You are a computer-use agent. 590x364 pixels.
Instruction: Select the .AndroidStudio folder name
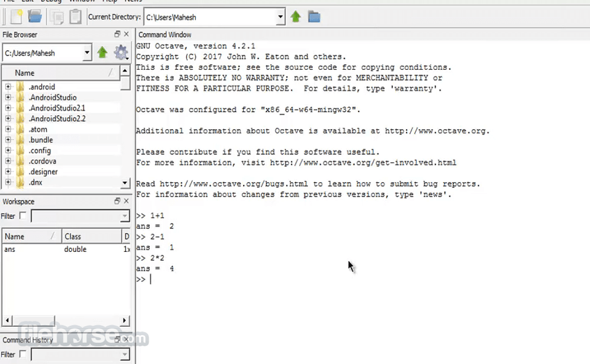[x=53, y=97]
